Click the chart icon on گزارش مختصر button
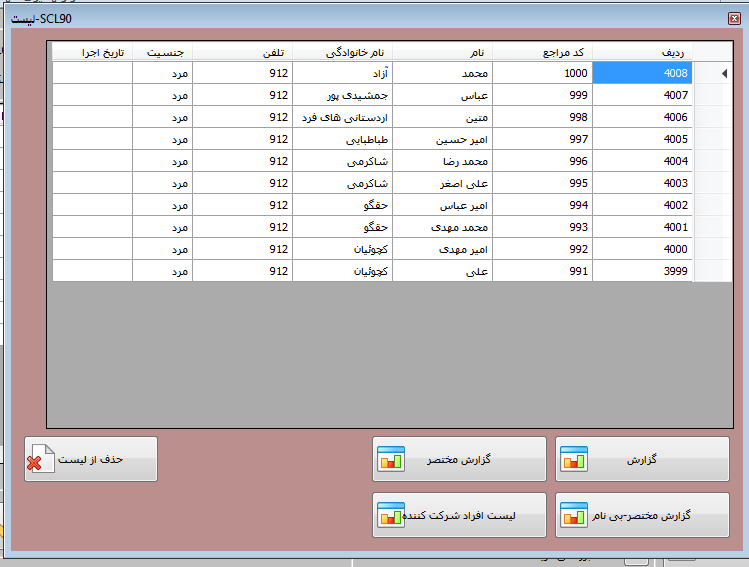Image resolution: width=749 pixels, height=567 pixels. click(x=390, y=459)
